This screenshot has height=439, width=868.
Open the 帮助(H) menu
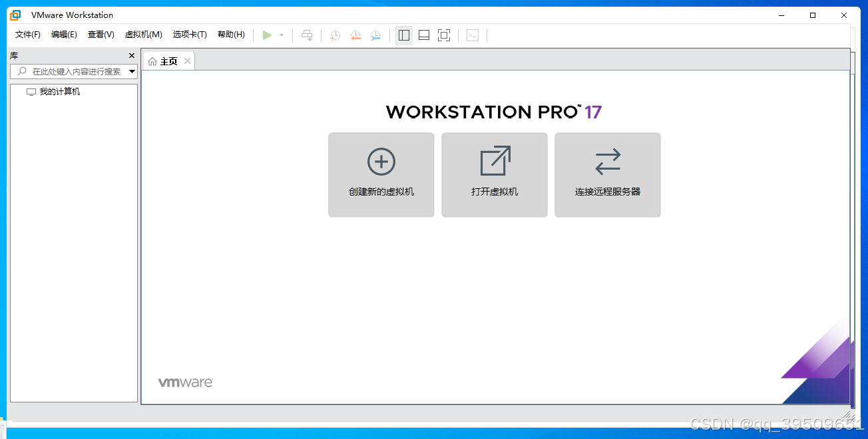coord(231,34)
